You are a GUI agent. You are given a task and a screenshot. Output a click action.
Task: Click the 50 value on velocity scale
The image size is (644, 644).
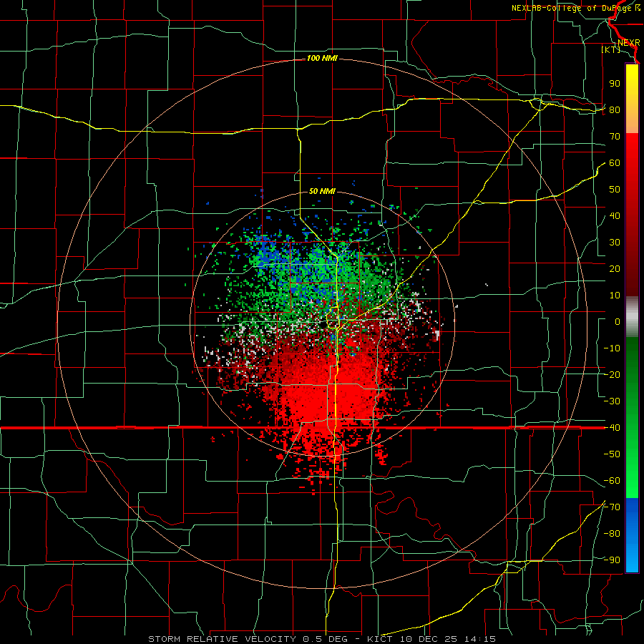pyautogui.click(x=615, y=190)
